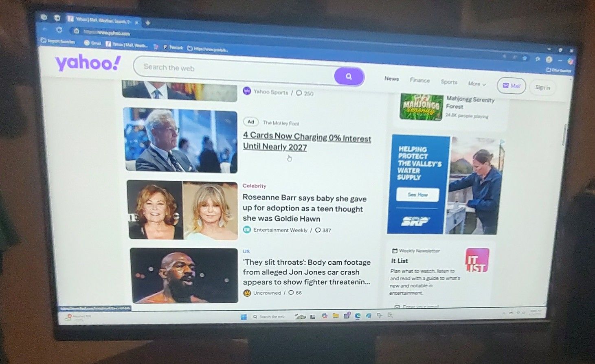
Task: Open the Other favorites folder
Action: click(558, 70)
